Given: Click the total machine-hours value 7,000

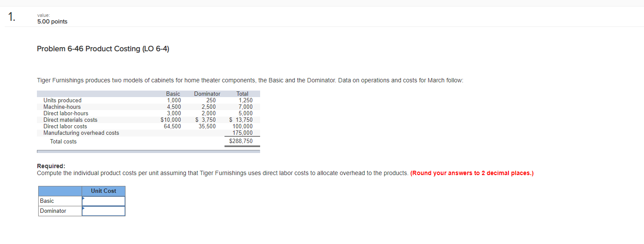Looking at the screenshot, I should [x=246, y=107].
